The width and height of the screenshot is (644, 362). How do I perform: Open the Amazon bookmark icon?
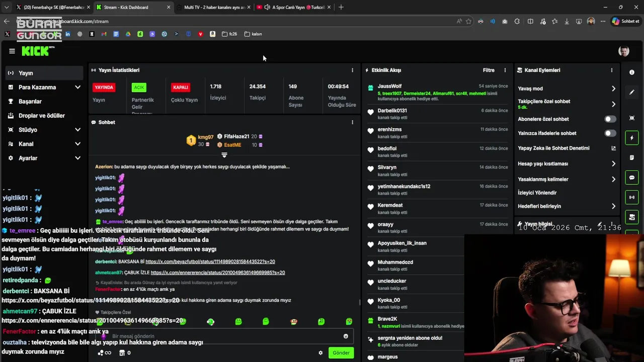212,34
